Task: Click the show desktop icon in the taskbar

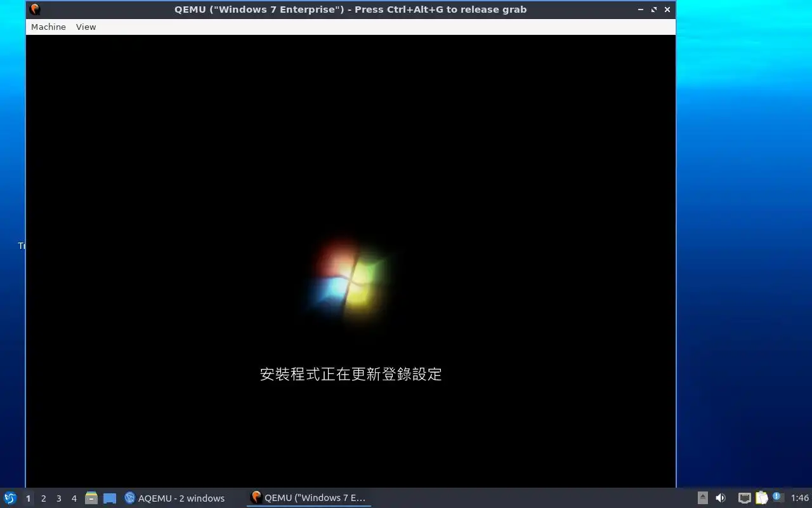Action: (x=110, y=498)
